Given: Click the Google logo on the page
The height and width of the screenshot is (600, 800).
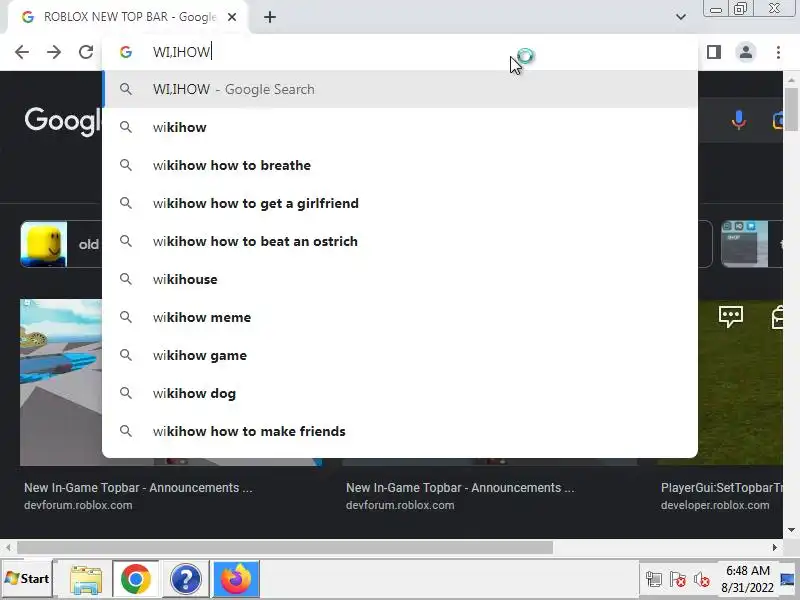Looking at the screenshot, I should tap(63, 121).
